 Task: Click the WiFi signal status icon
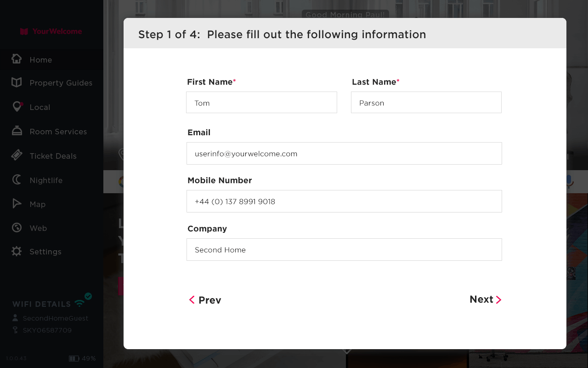80,303
